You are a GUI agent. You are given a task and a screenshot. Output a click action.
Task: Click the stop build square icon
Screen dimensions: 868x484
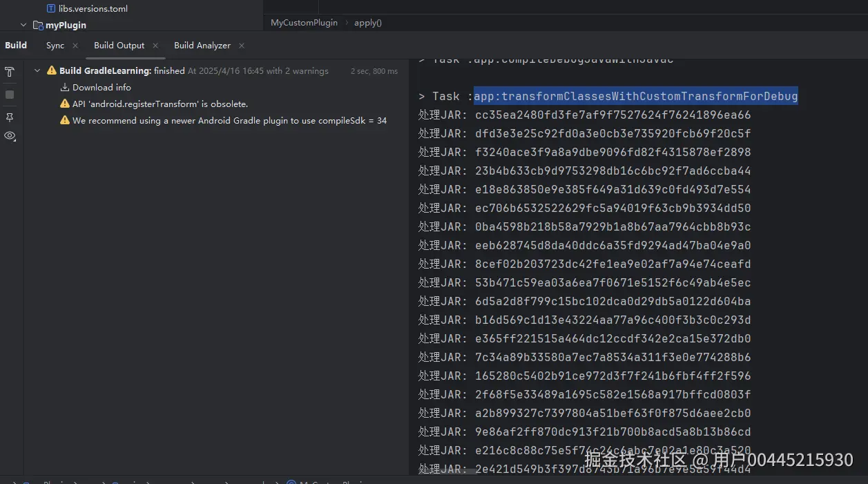click(10, 95)
